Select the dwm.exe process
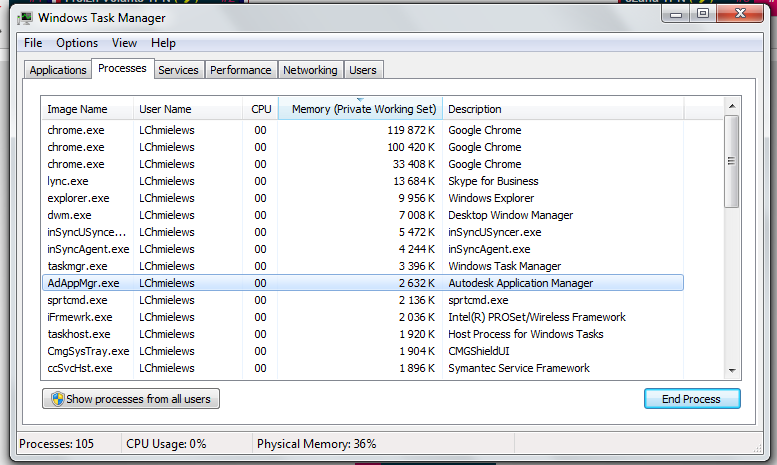 pos(363,215)
